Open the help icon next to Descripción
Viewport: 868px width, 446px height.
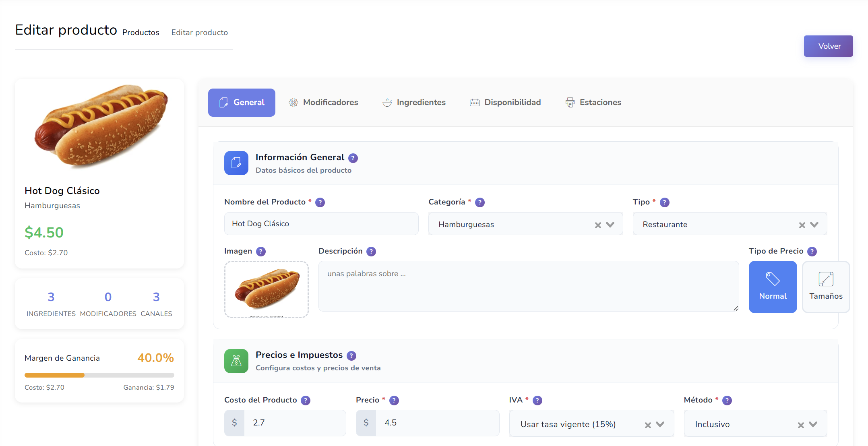point(371,251)
